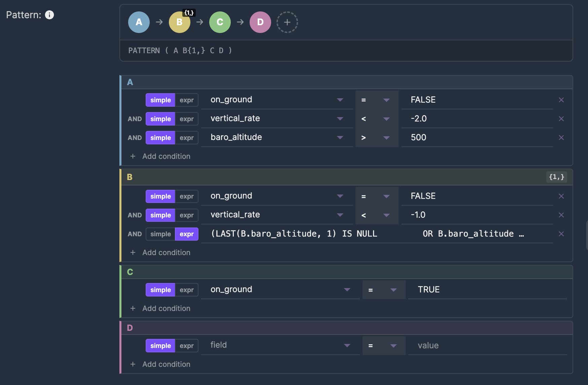Open field dropdown for B on_ground

277,196
